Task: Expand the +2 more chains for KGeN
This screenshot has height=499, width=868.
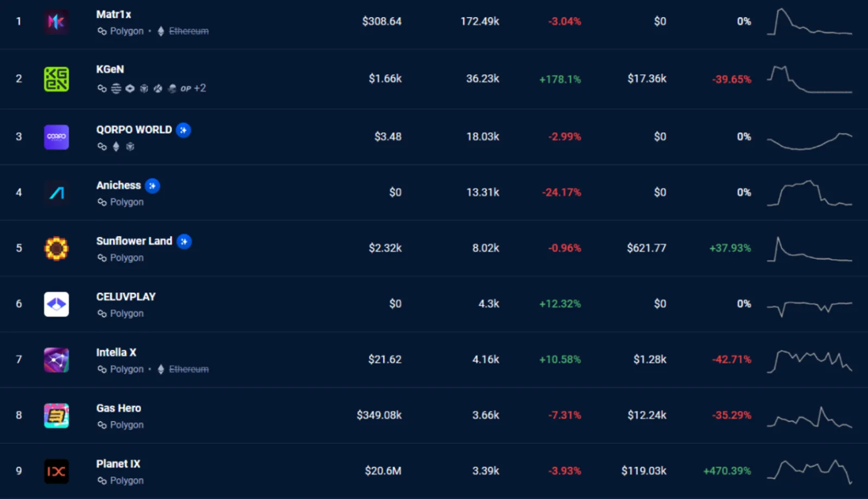Action: (200, 88)
